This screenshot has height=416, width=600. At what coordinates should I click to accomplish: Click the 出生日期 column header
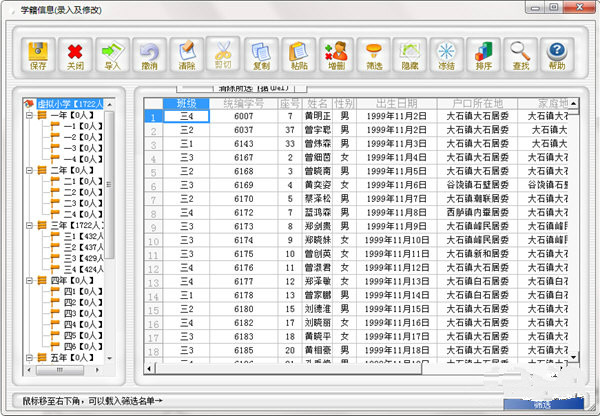click(397, 103)
